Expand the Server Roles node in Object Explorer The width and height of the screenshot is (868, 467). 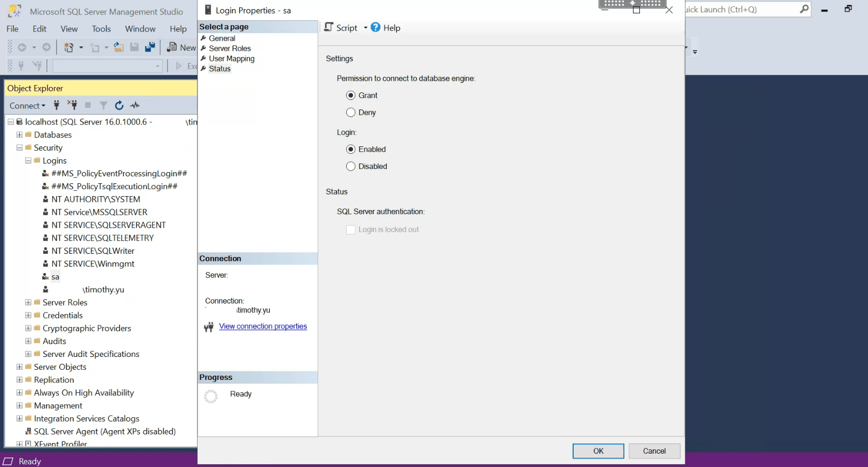(x=28, y=302)
